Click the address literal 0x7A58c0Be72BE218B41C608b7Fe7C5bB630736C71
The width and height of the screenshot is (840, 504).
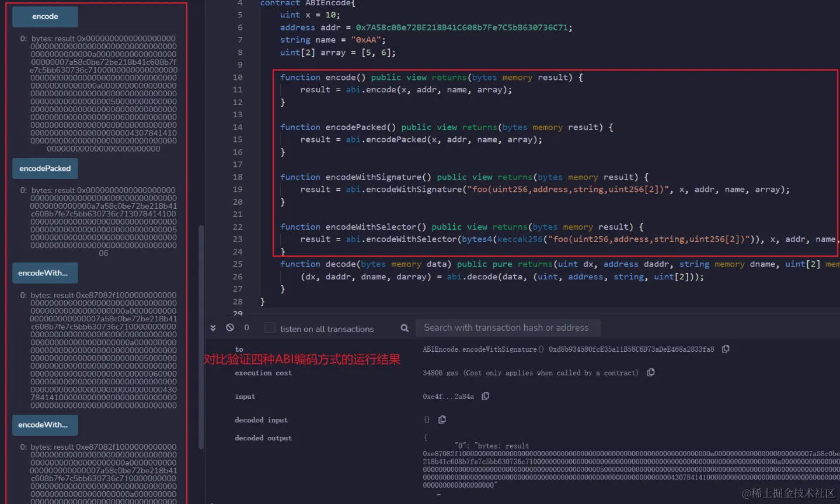(462, 27)
